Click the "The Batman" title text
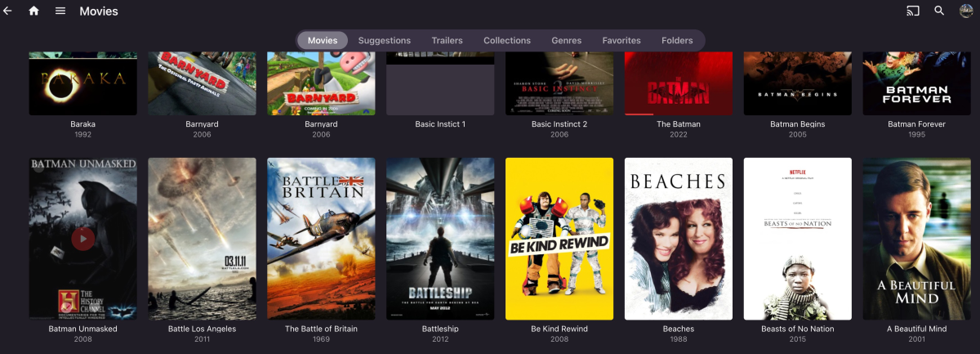This screenshot has height=354, width=980. tap(679, 124)
